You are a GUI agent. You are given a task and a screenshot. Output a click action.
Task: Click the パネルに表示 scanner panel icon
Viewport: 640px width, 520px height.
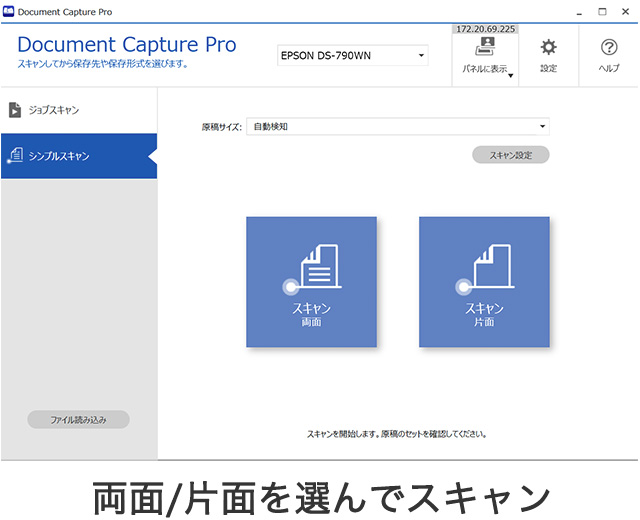(484, 48)
